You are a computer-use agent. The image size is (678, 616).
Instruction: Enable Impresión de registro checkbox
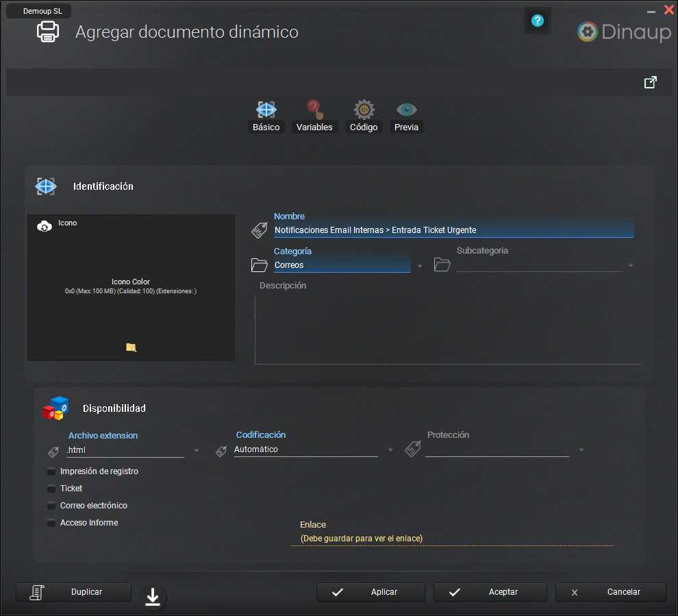point(51,471)
